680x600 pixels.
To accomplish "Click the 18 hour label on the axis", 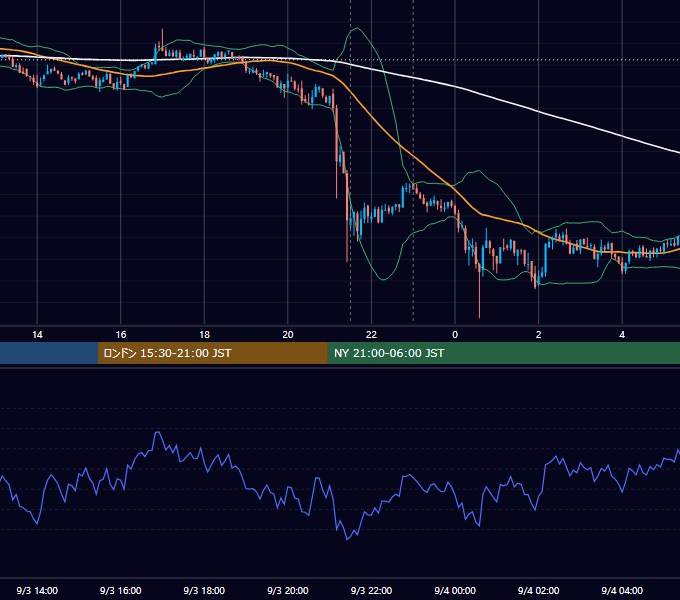I will 204,335.
